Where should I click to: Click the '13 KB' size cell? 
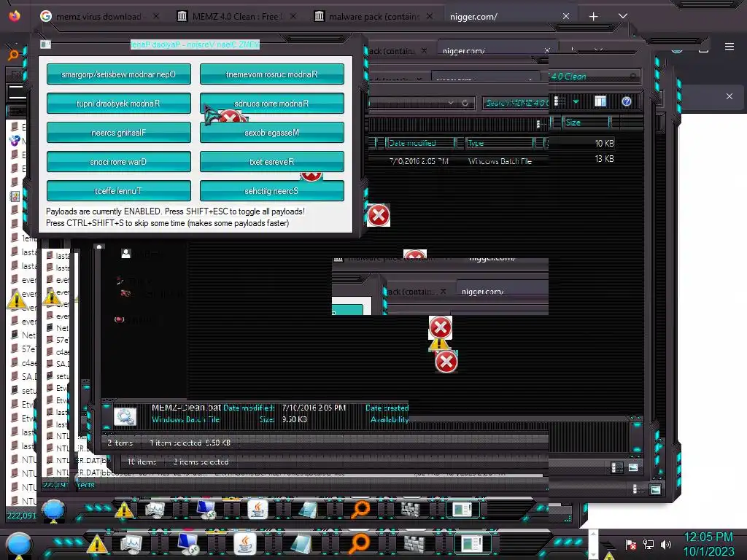[604, 158]
